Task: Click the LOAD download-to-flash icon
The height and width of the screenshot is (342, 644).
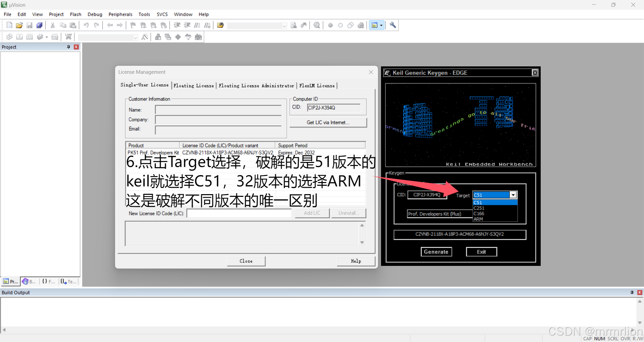Action: 68,37
